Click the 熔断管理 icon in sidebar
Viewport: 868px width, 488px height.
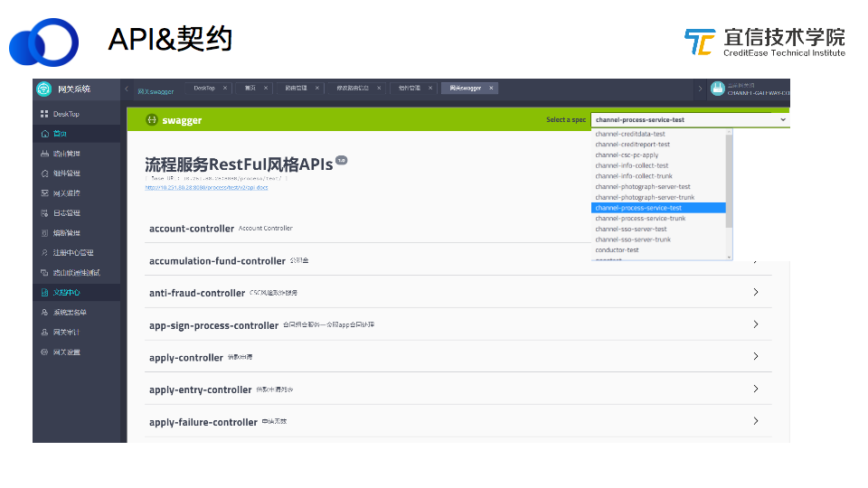point(45,233)
